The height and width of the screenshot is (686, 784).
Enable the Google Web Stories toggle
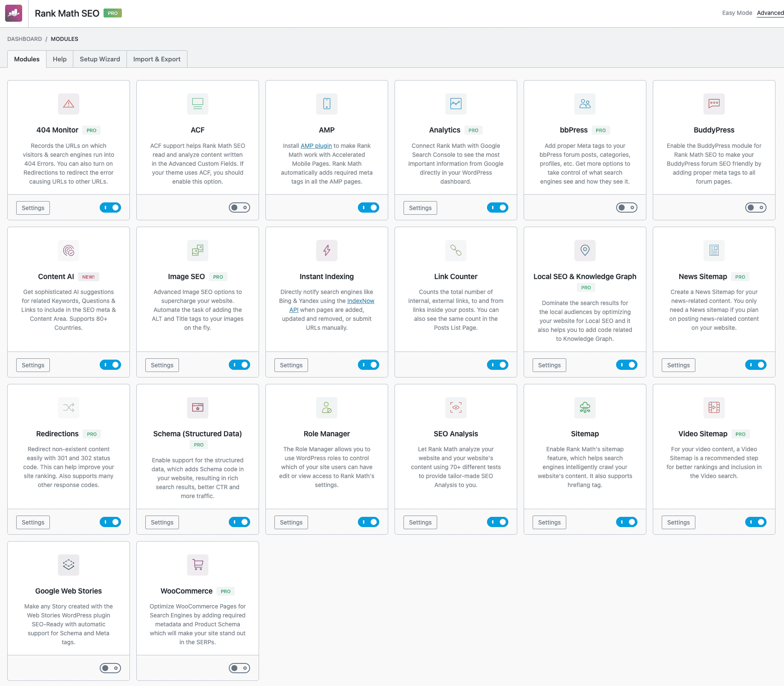pyautogui.click(x=110, y=668)
